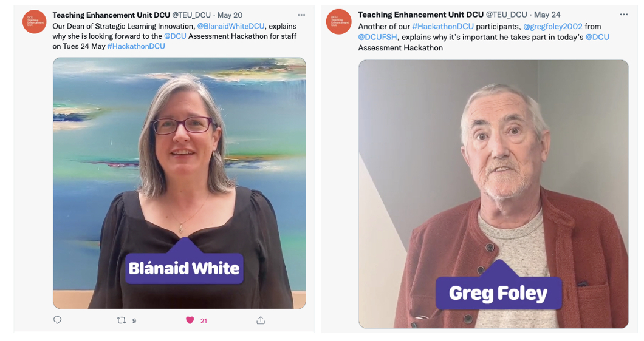Click account name on the right tweet
The height and width of the screenshot is (341, 644).
(x=420, y=15)
